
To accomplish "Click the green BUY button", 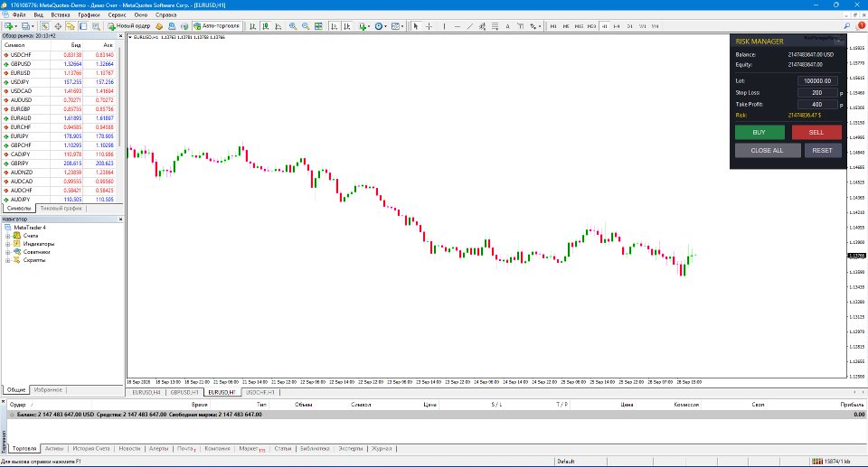I will [x=759, y=132].
